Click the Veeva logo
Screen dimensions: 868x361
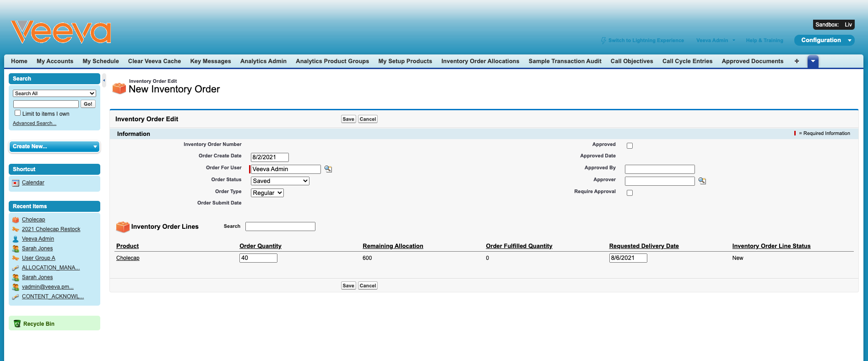tap(61, 32)
